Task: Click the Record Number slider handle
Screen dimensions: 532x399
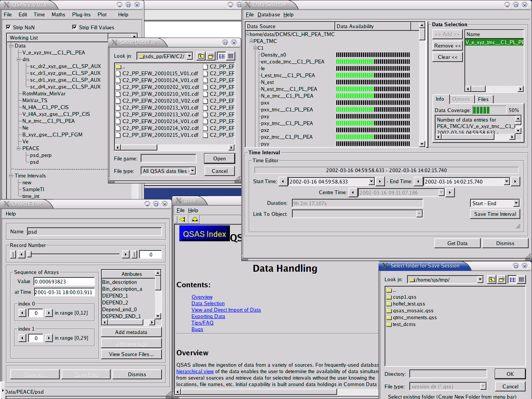Action: (x=29, y=254)
